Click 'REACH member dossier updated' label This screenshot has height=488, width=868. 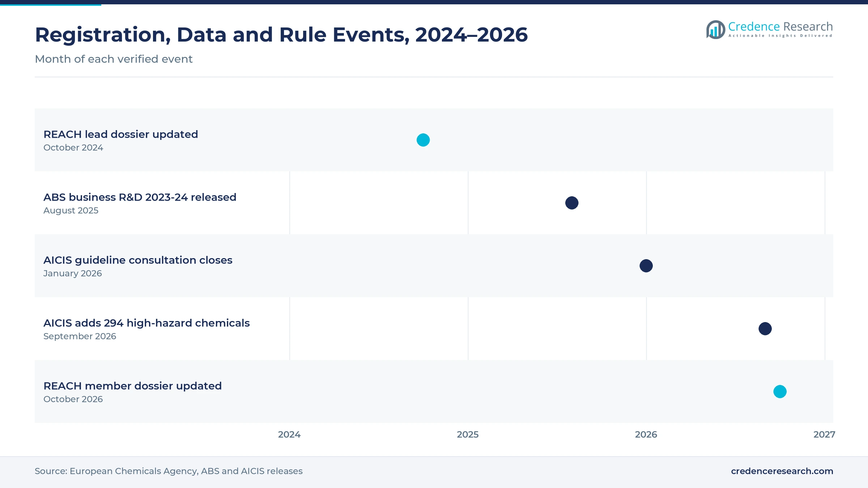133,386
